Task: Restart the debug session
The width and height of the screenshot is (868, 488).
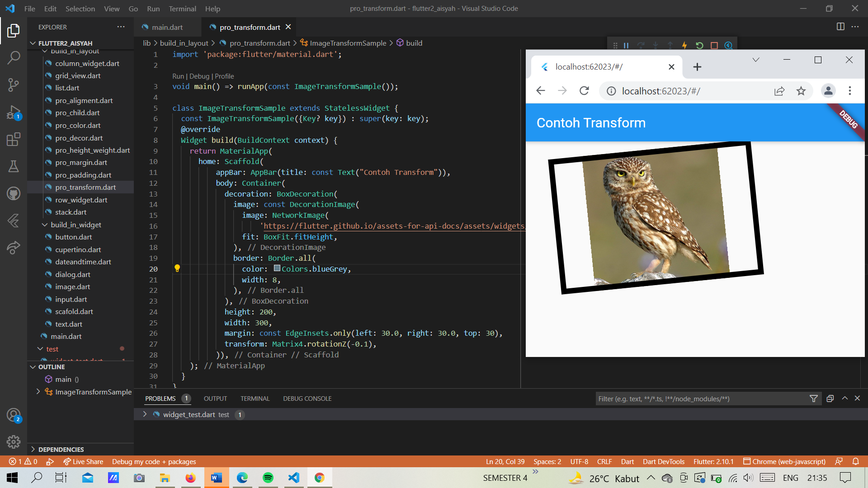Action: tap(699, 45)
